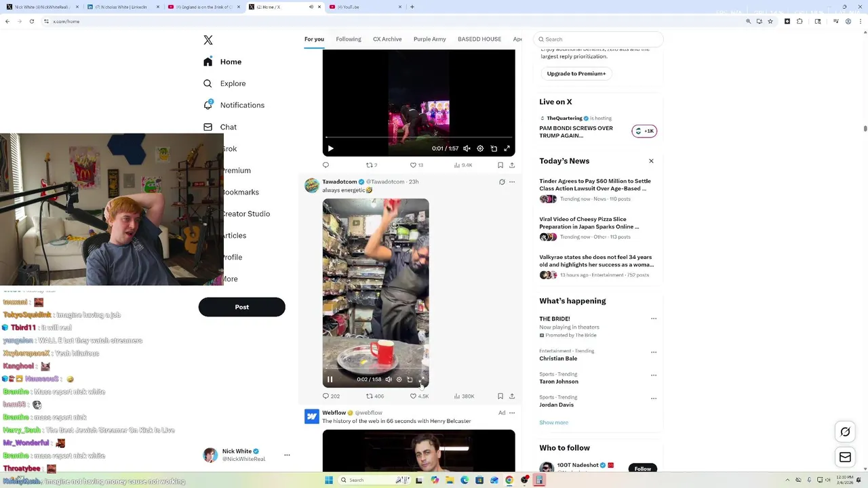Enable picture-in-picture on Tawadotcom video
Screen dimensions: 868x488
tap(410, 380)
